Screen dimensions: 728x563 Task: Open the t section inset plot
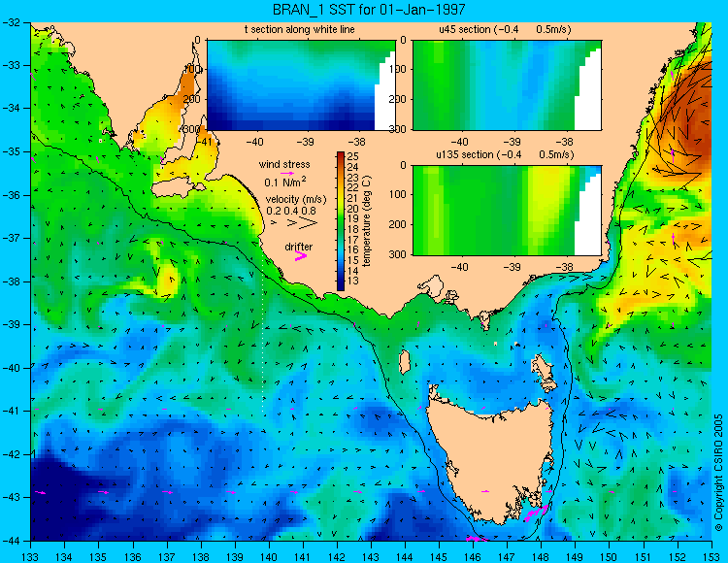click(301, 85)
